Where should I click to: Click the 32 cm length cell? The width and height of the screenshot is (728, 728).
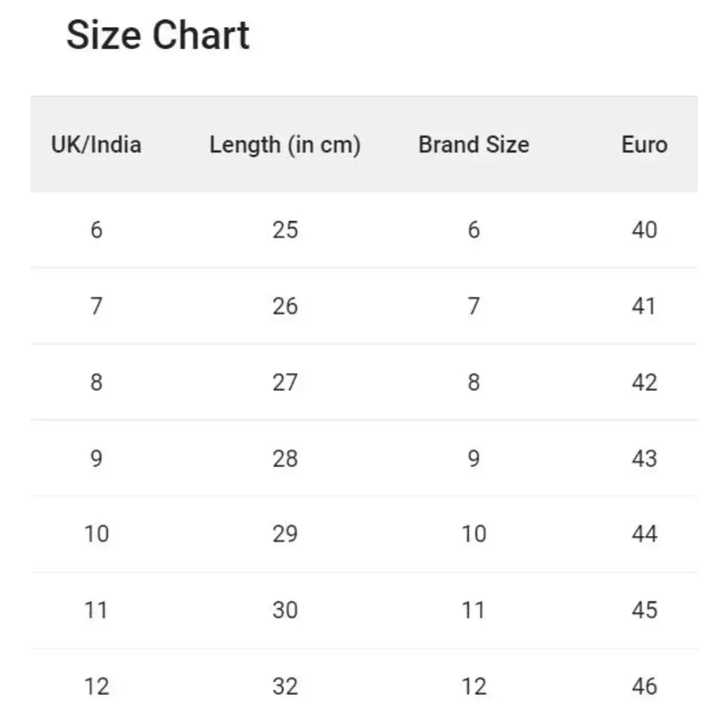tap(284, 686)
